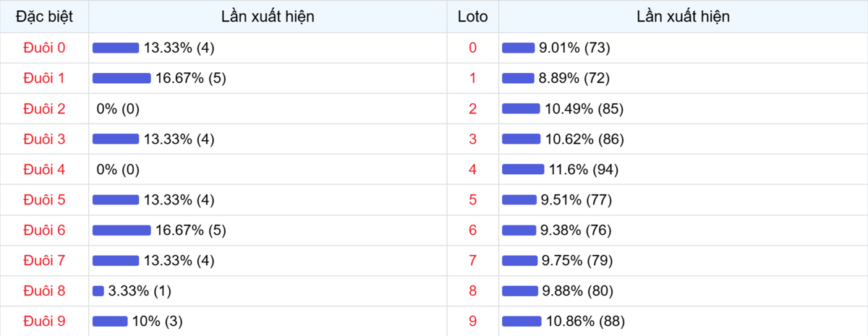868x336 pixels.
Task: Click the Đuôi 1 16.67% progress bar
Action: tap(122, 78)
